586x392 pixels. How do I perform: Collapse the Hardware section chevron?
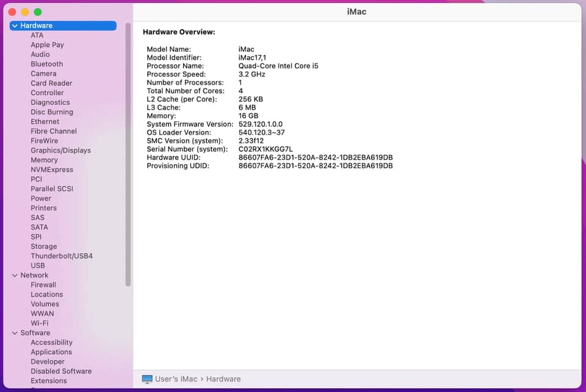[x=15, y=26]
